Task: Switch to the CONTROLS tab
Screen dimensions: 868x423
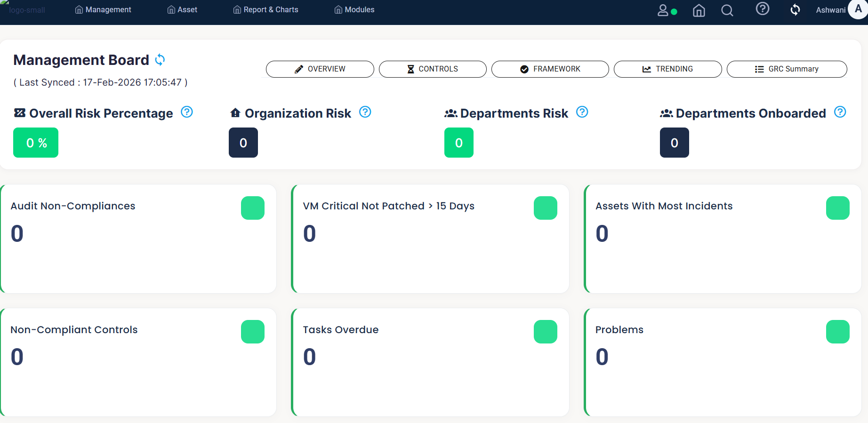Action: tap(433, 69)
